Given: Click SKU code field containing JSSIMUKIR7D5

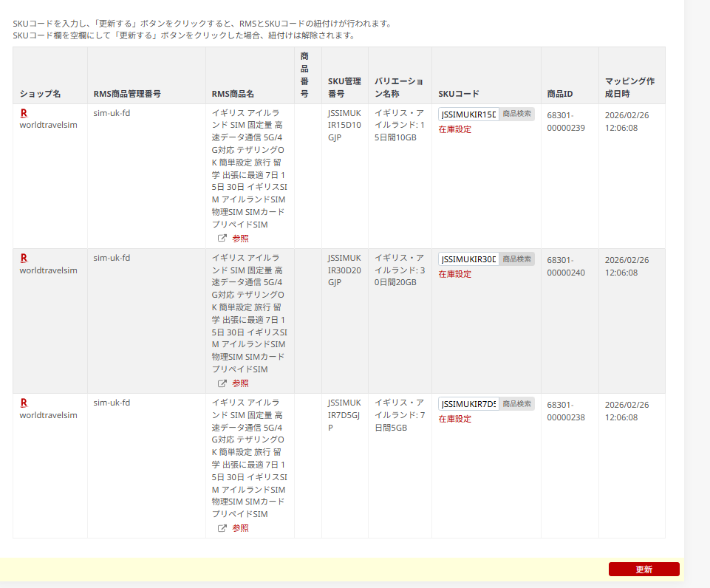Looking at the screenshot, I should [468, 404].
